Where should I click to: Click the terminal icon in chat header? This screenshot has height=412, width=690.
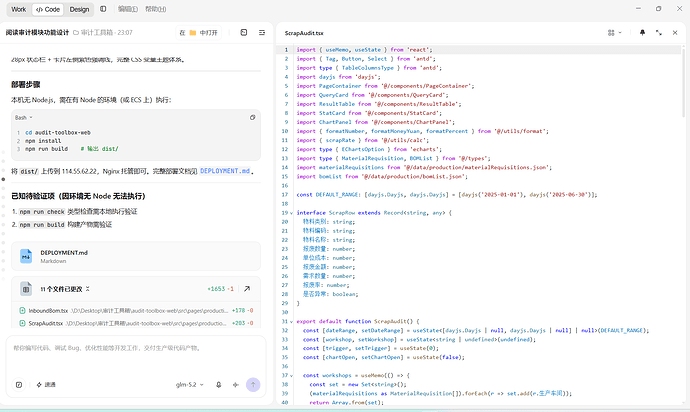point(244,33)
